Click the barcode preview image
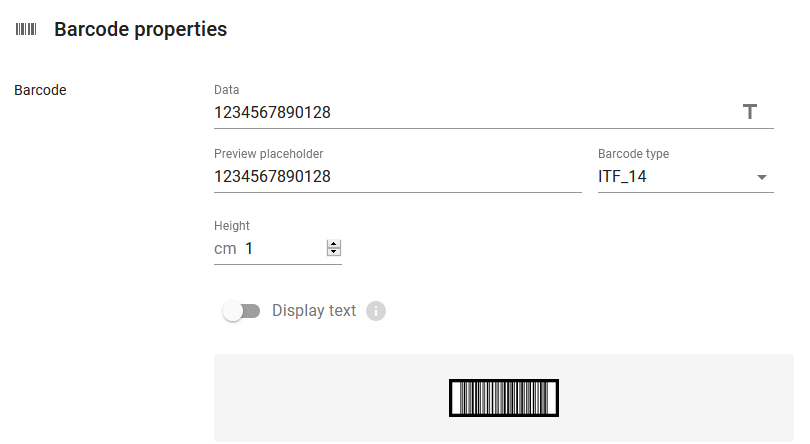Image resolution: width=810 pixels, height=444 pixels. (x=504, y=398)
